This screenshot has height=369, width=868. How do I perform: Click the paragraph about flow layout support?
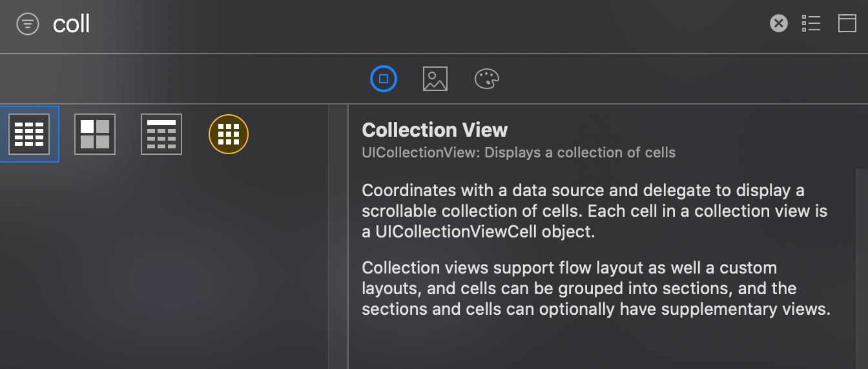(595, 288)
